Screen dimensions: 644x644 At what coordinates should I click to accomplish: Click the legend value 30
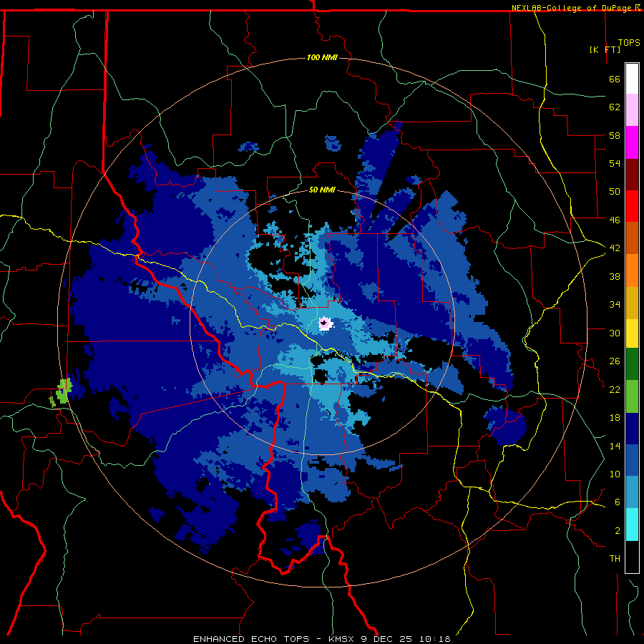[x=615, y=333]
